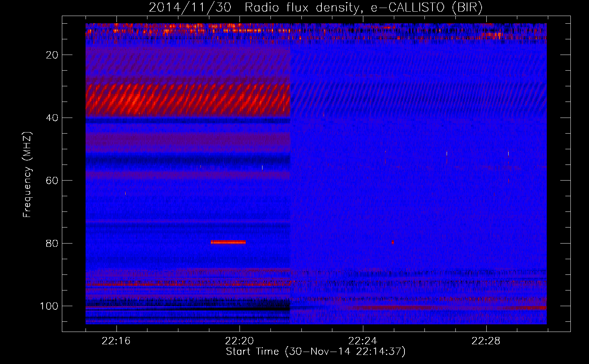Click the bright red striped band between 30 and 40 MHz
This screenshot has height=364, width=589.
(188, 100)
